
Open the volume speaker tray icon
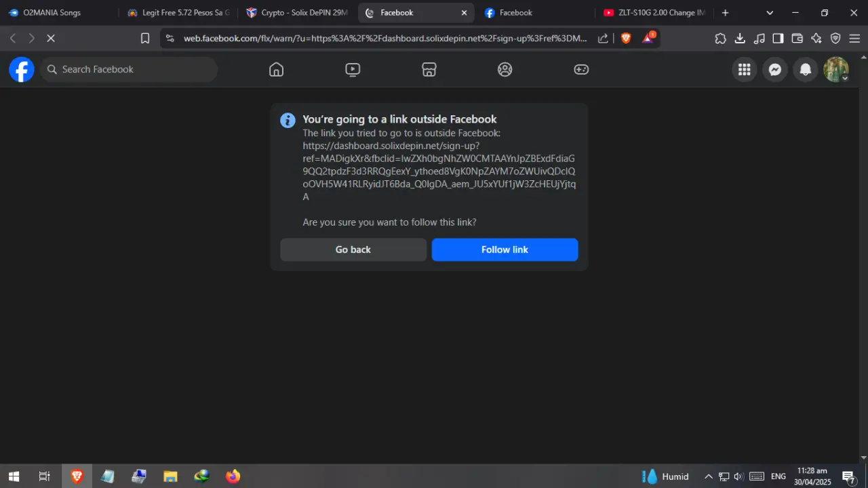click(x=738, y=476)
